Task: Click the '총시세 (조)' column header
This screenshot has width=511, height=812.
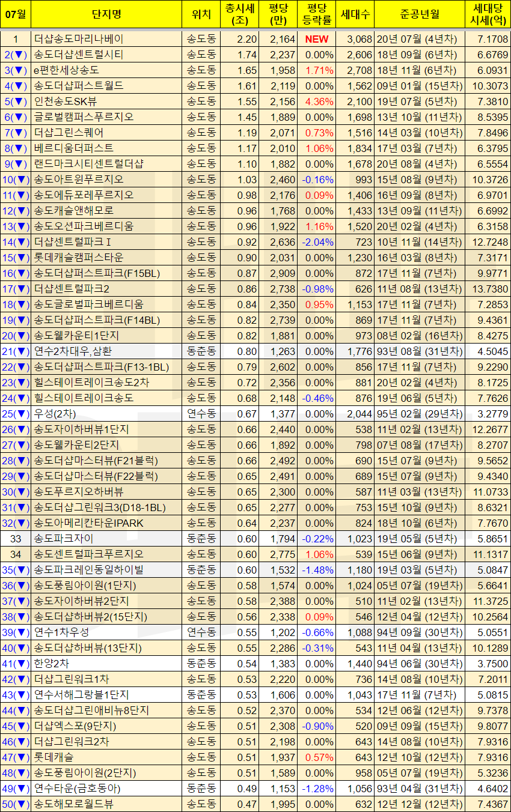Action: click(x=239, y=14)
